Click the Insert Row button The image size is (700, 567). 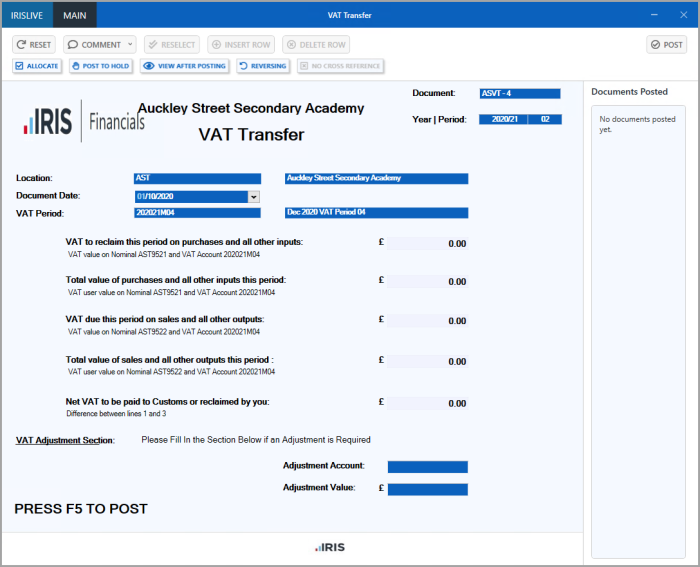point(241,45)
